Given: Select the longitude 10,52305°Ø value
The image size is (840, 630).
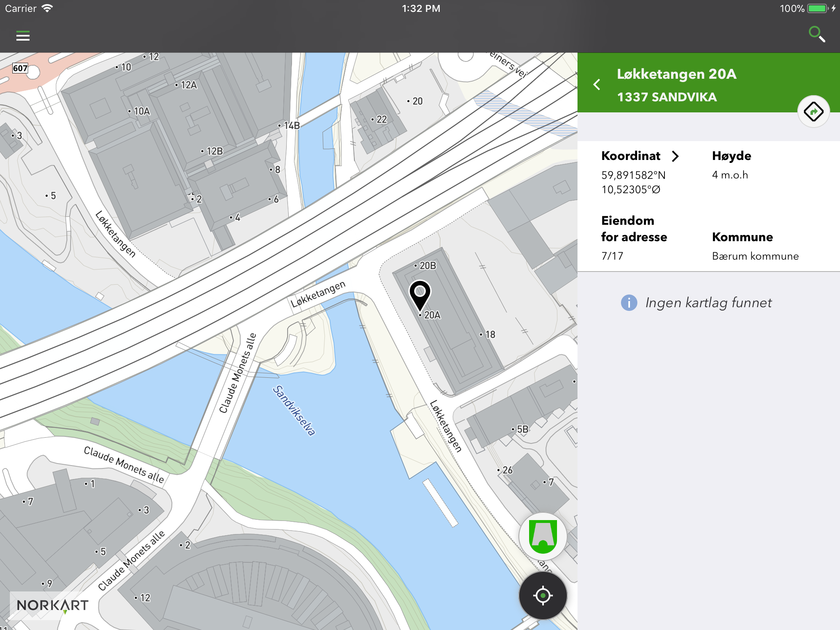Looking at the screenshot, I should (x=631, y=189).
